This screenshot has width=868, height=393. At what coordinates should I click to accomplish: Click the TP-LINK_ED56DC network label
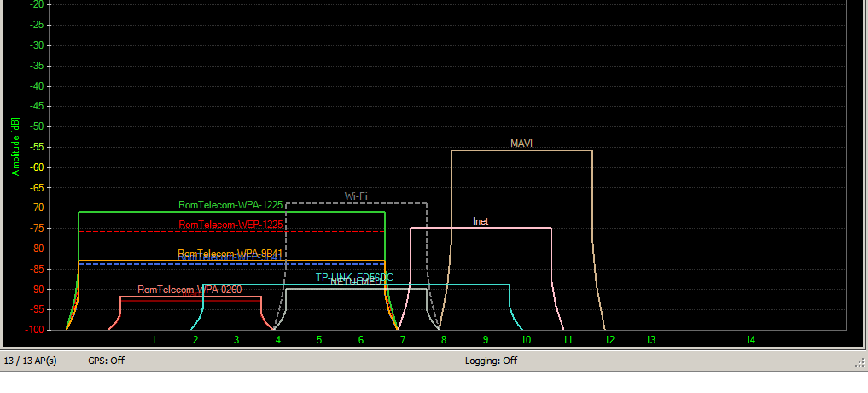[354, 277]
